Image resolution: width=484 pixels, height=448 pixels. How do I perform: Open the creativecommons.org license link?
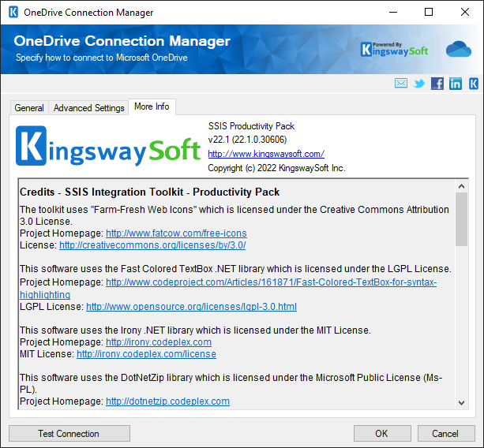pyautogui.click(x=152, y=245)
